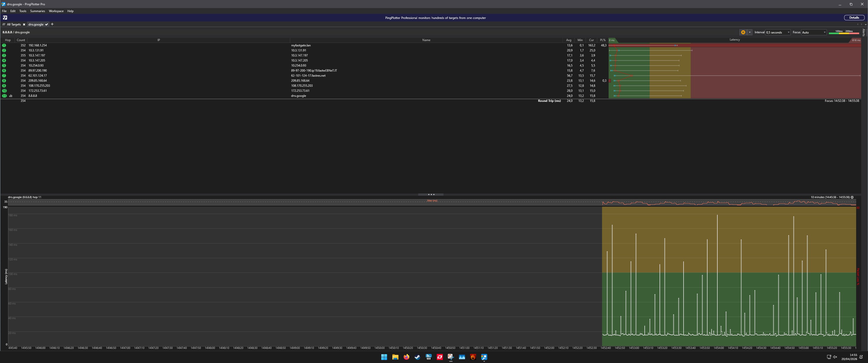
Task: Close the All Targets tab via X
Action: point(24,25)
